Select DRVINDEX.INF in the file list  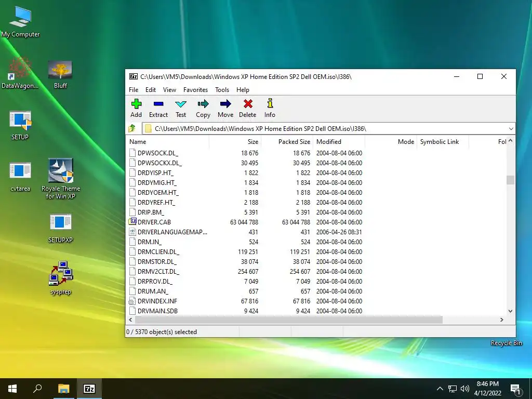coord(157,301)
